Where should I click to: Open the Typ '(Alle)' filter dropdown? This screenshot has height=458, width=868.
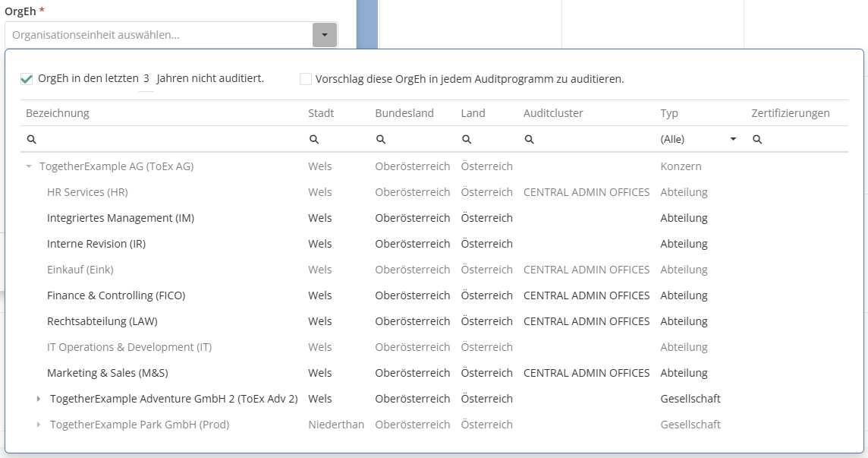click(x=733, y=140)
